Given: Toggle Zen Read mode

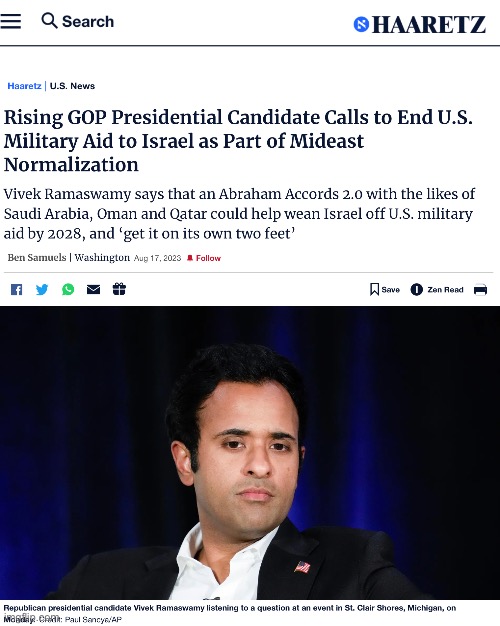Looking at the screenshot, I should 437,289.
